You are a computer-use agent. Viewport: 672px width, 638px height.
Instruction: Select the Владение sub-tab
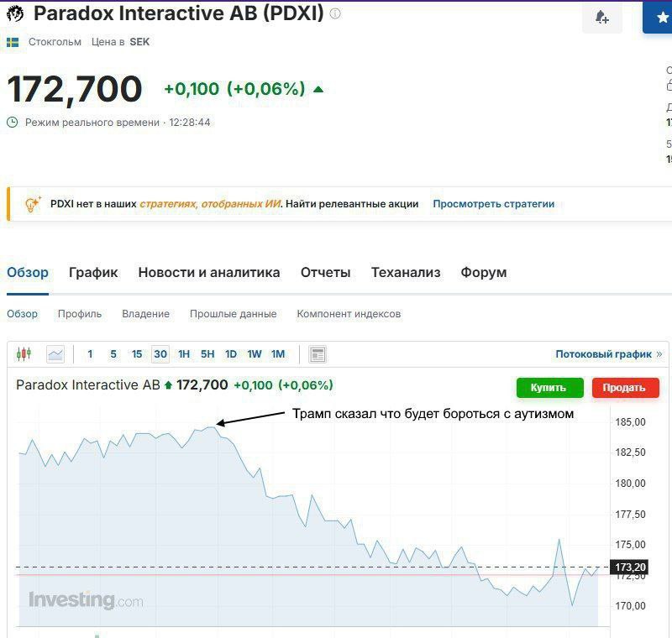[145, 314]
